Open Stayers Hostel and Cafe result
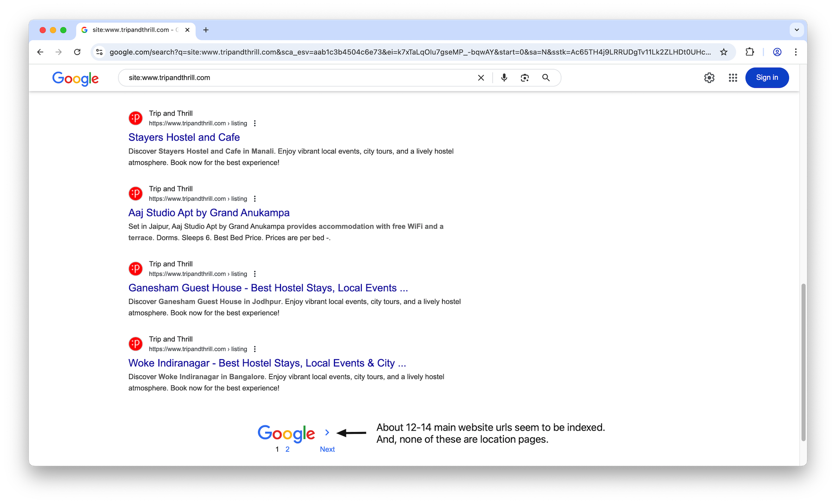 tap(184, 137)
